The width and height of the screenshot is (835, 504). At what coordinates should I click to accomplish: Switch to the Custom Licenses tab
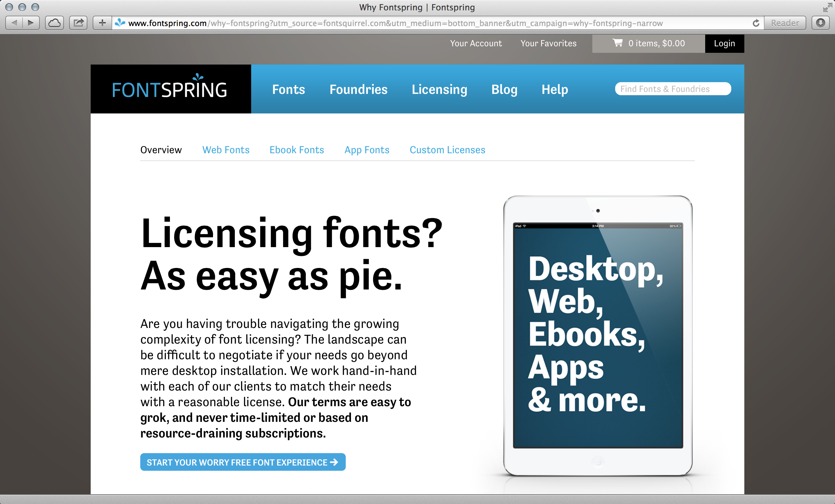[x=447, y=150]
